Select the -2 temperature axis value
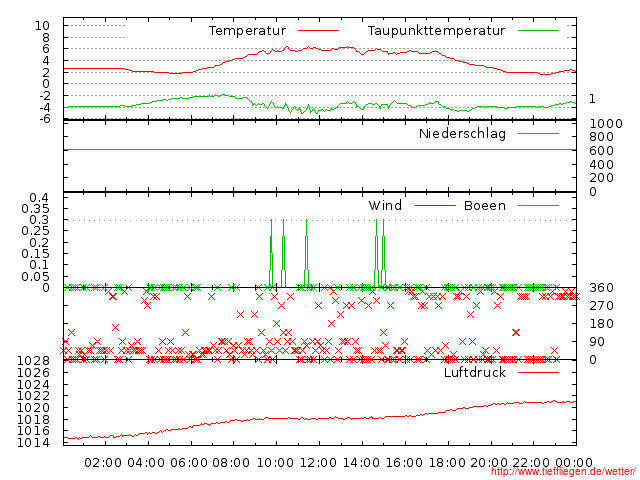The width and height of the screenshot is (640, 480). (44, 96)
